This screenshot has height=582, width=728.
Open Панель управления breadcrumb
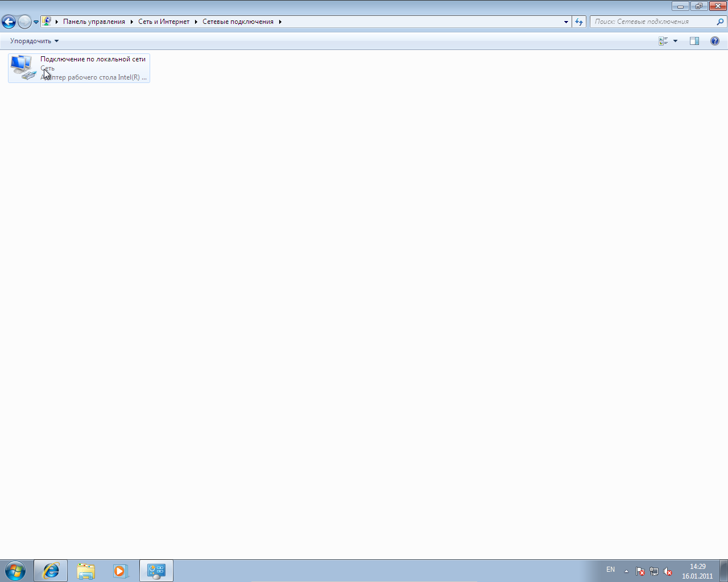coord(94,22)
